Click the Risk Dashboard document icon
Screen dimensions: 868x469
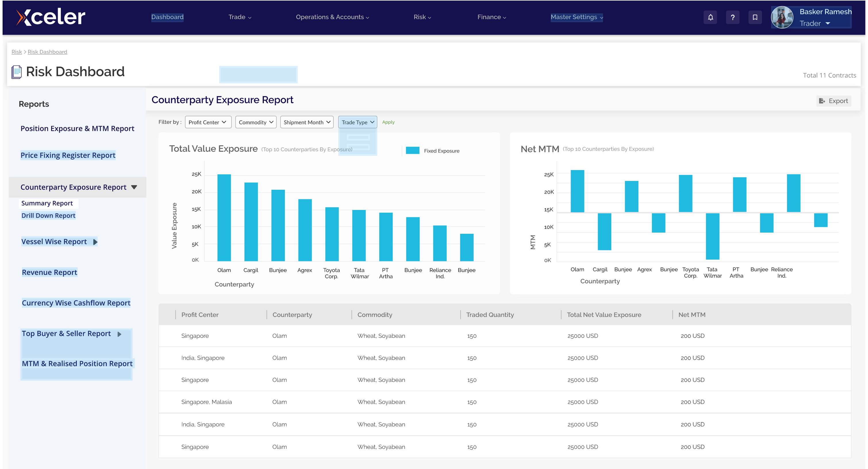[x=16, y=72]
